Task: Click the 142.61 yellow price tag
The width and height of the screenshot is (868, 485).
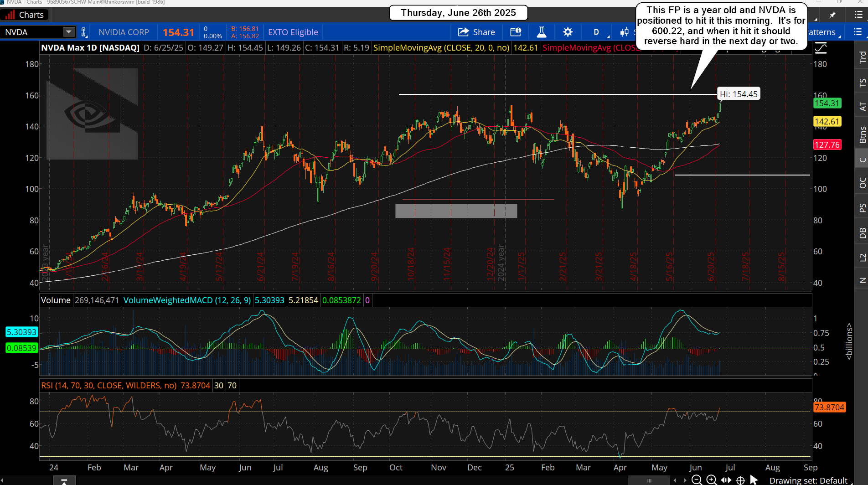Action: point(827,122)
